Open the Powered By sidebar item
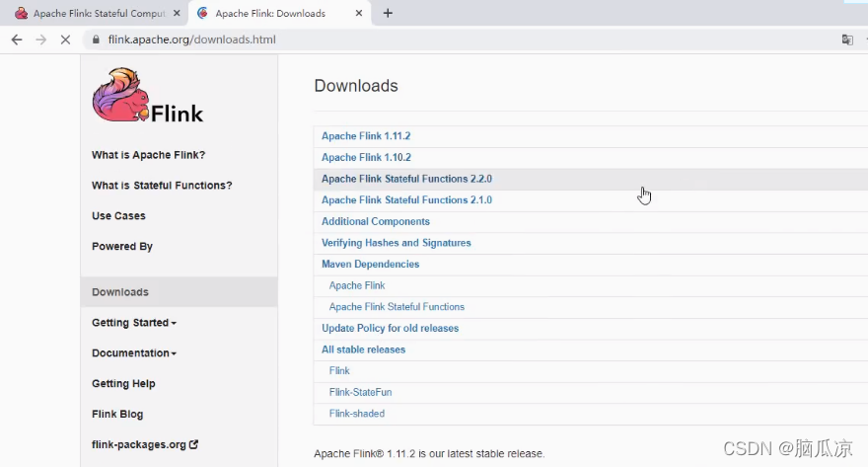 click(121, 247)
